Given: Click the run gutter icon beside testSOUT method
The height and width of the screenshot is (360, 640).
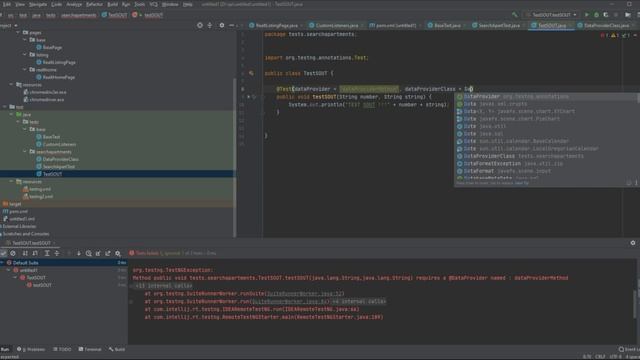Looking at the screenshot, I should [x=248, y=97].
